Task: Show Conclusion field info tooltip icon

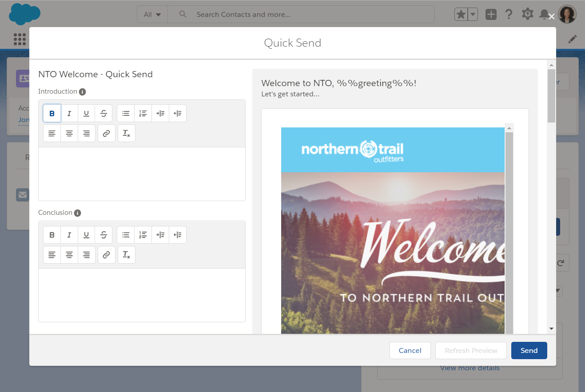Action: coord(77,213)
